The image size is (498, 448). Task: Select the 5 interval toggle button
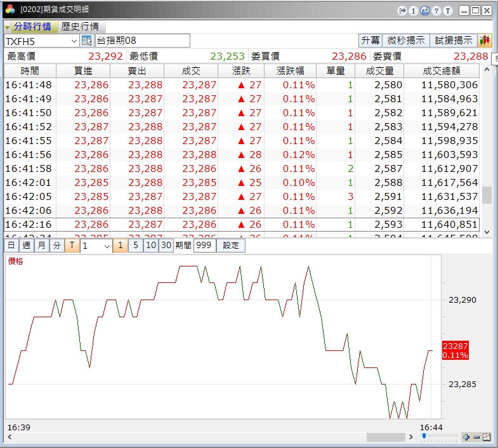[135, 246]
